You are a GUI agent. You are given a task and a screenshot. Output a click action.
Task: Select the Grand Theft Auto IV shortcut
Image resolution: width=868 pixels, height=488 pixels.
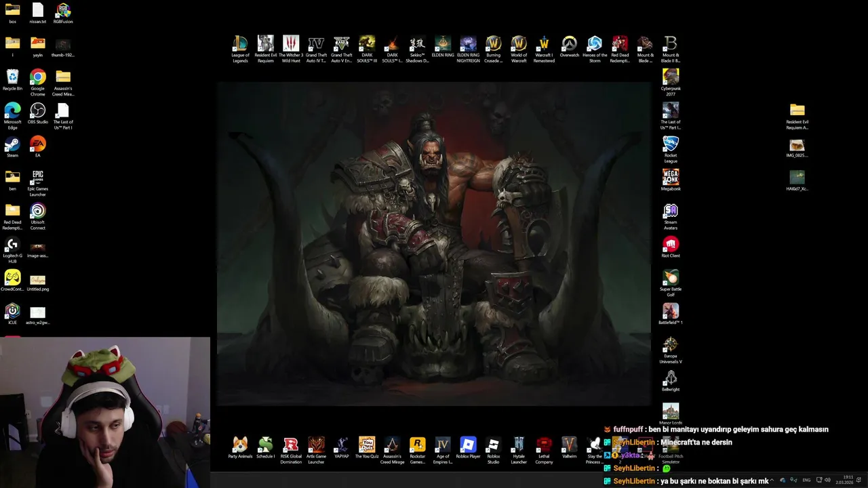pyautogui.click(x=316, y=49)
